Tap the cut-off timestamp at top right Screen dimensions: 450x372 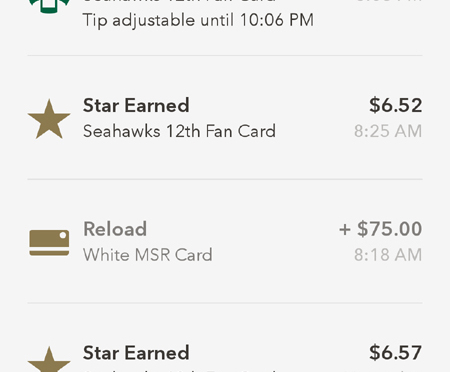pyautogui.click(x=388, y=1)
